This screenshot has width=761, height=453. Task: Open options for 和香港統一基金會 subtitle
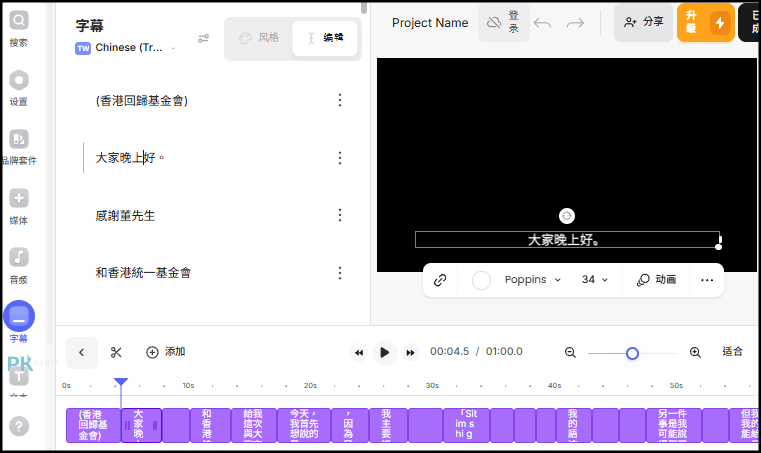[x=340, y=273]
